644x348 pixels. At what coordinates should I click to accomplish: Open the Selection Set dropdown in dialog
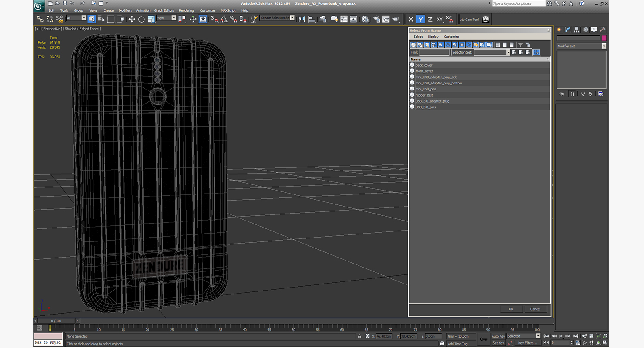(x=492, y=52)
